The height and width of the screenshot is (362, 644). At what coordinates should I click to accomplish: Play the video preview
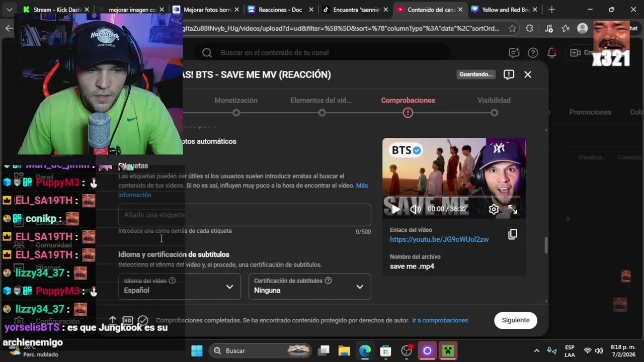click(396, 209)
